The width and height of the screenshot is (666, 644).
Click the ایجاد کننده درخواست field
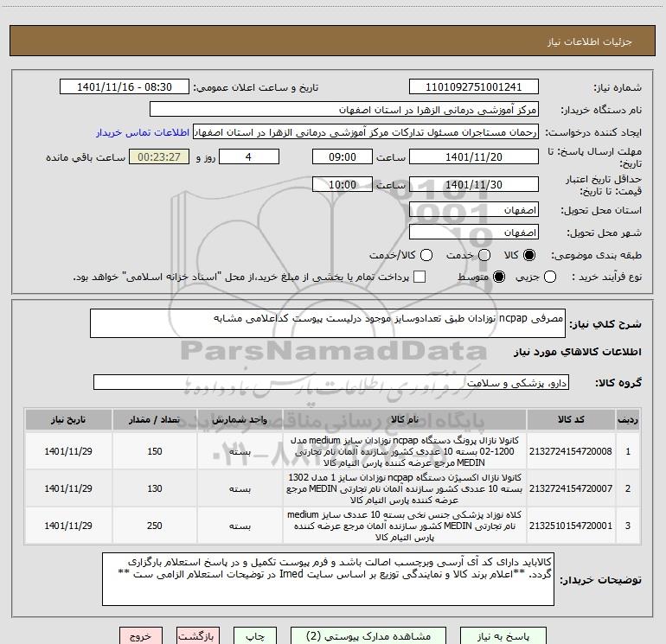[x=366, y=132]
